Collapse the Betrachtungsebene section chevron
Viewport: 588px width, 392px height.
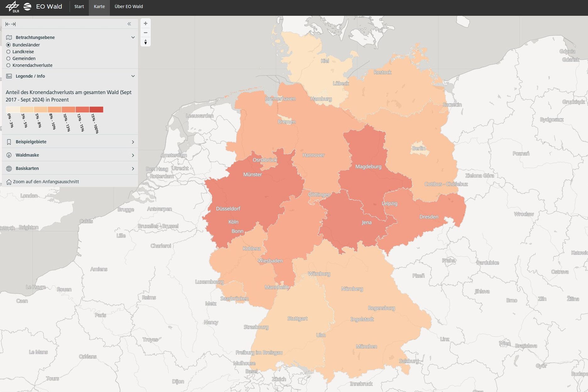click(x=133, y=37)
